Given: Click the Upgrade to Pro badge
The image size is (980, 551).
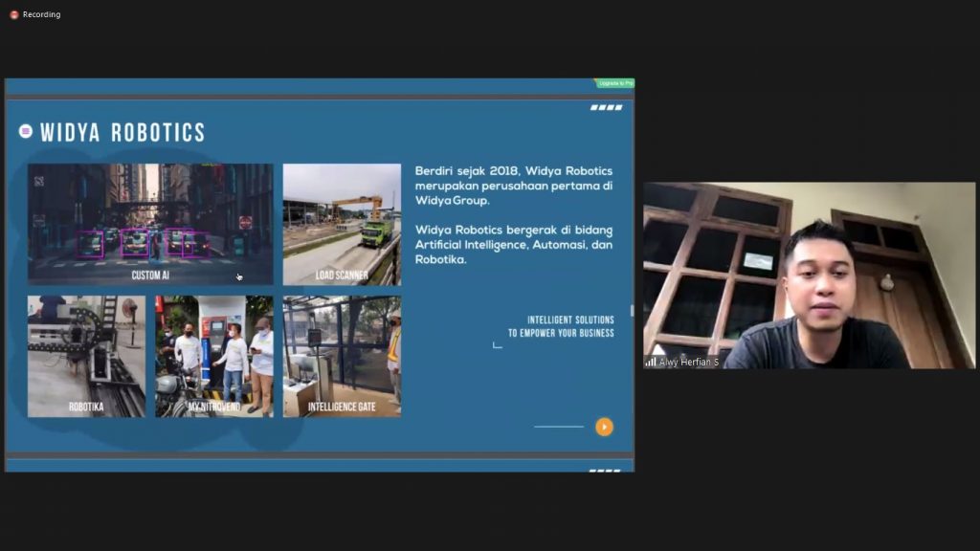Looking at the screenshot, I should [615, 83].
